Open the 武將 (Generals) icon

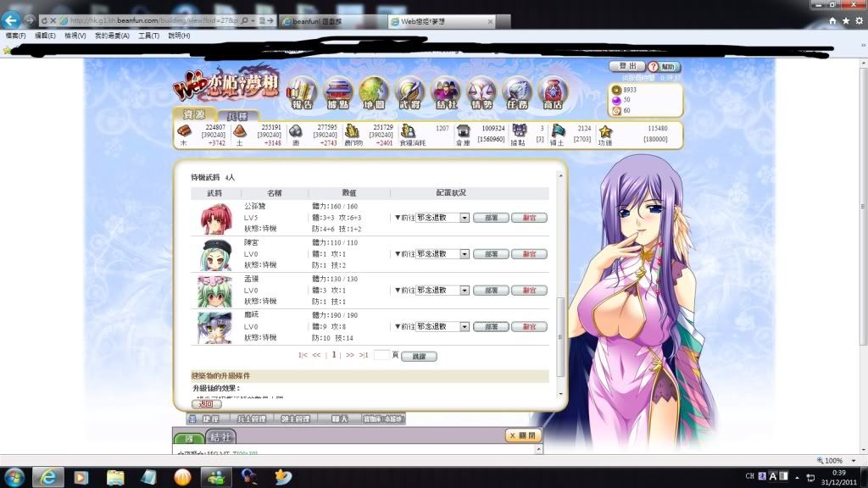click(x=409, y=91)
